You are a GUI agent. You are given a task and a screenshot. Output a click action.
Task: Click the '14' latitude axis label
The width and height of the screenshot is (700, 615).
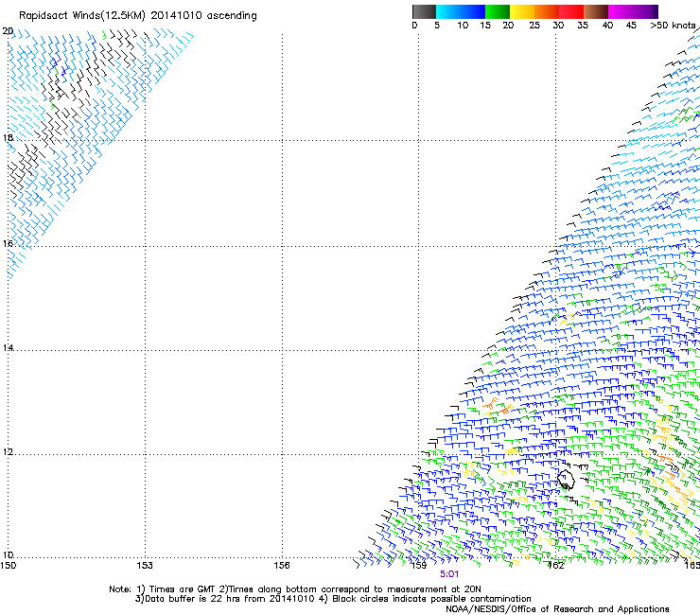click(8, 347)
